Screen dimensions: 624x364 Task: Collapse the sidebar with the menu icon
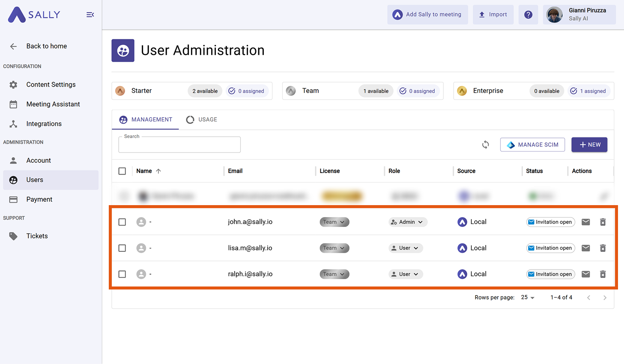(90, 15)
